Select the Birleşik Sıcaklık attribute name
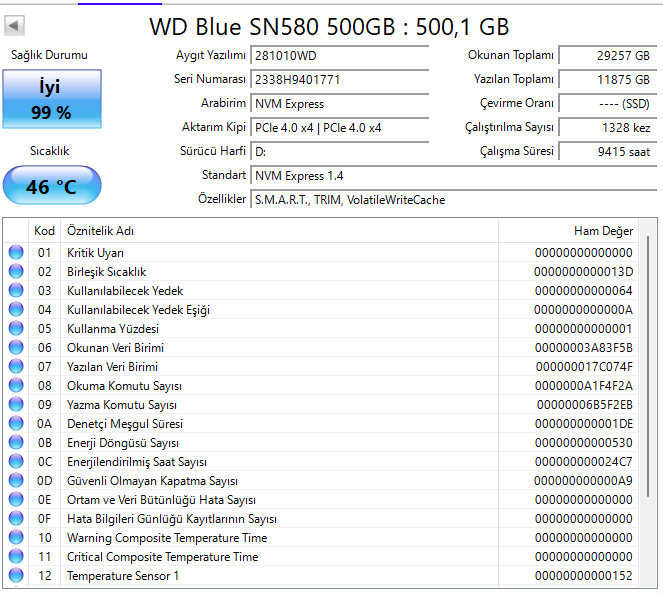Image resolution: width=663 pixels, height=596 pixels. pyautogui.click(x=107, y=272)
